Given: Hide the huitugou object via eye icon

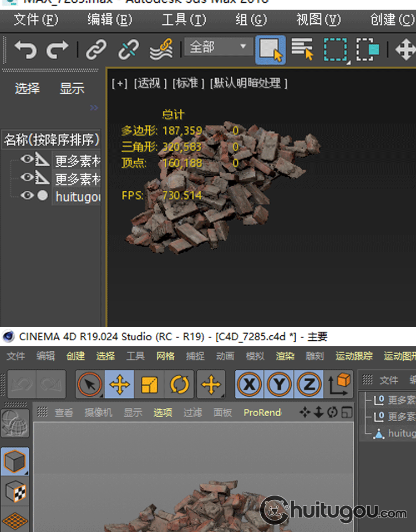Looking at the screenshot, I should tap(26, 196).
